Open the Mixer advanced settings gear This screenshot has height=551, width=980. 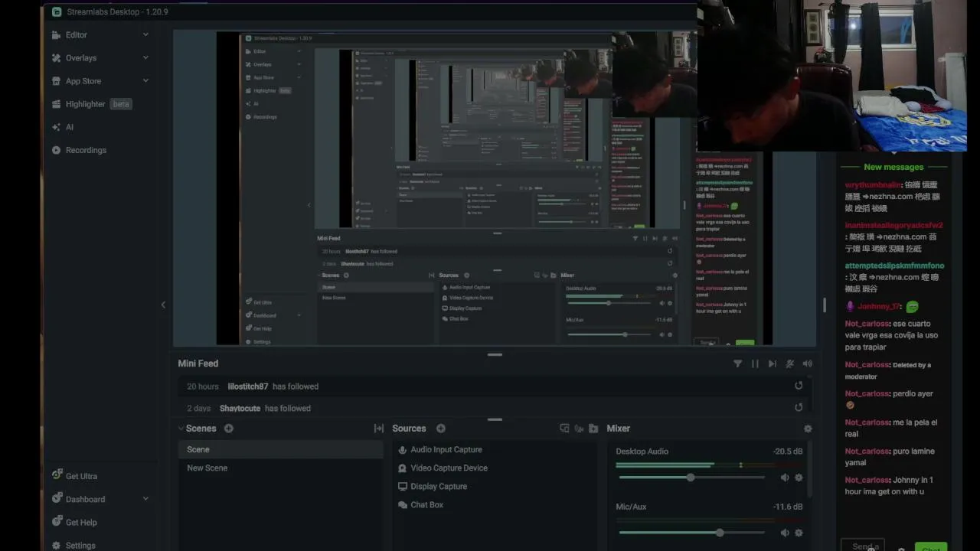(x=808, y=429)
